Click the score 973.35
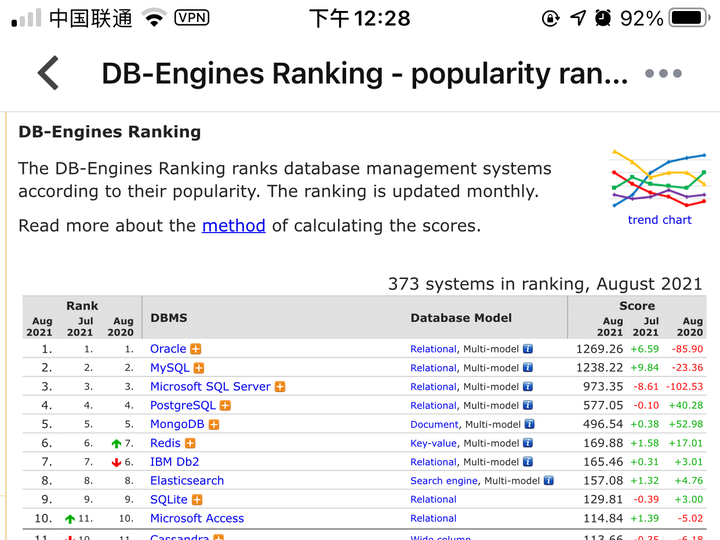Viewport: 720px width, 540px height. [x=603, y=387]
